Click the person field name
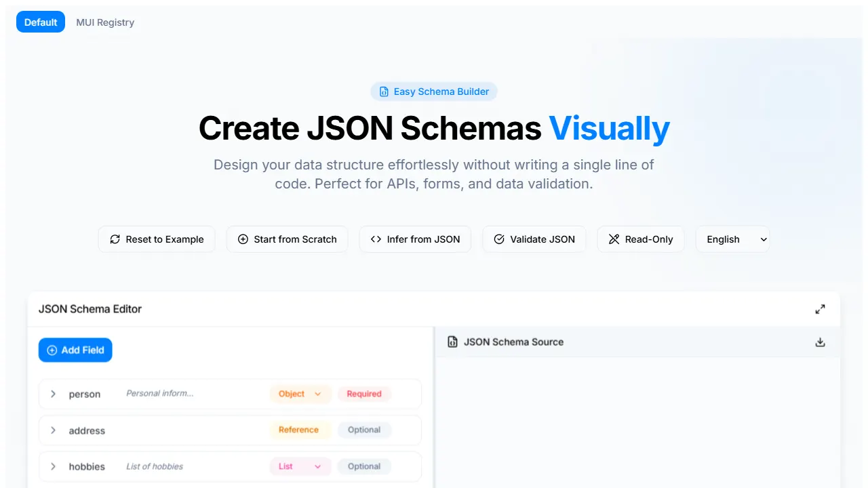 click(85, 394)
